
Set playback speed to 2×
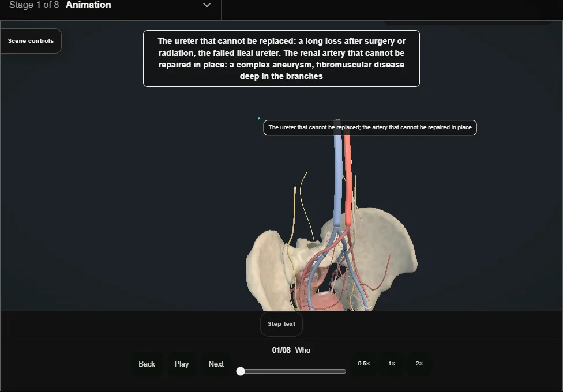419,364
